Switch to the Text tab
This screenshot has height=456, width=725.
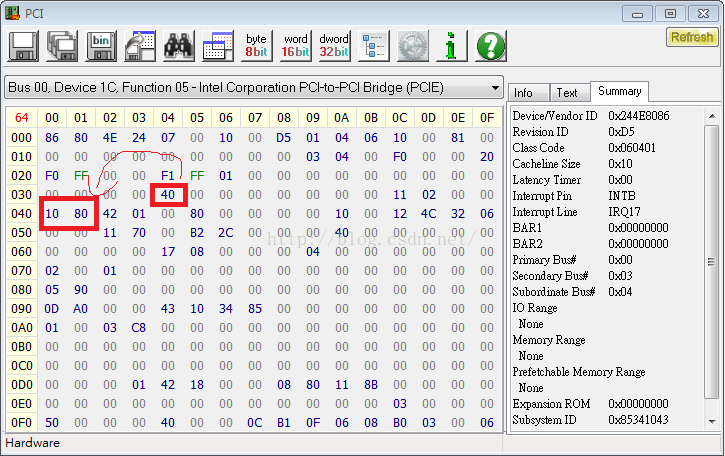[570, 92]
